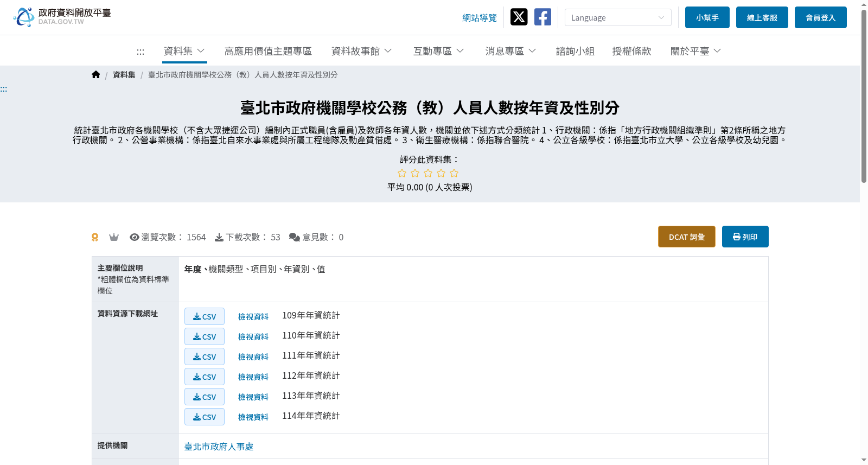Click the crown badge icon

[114, 237]
